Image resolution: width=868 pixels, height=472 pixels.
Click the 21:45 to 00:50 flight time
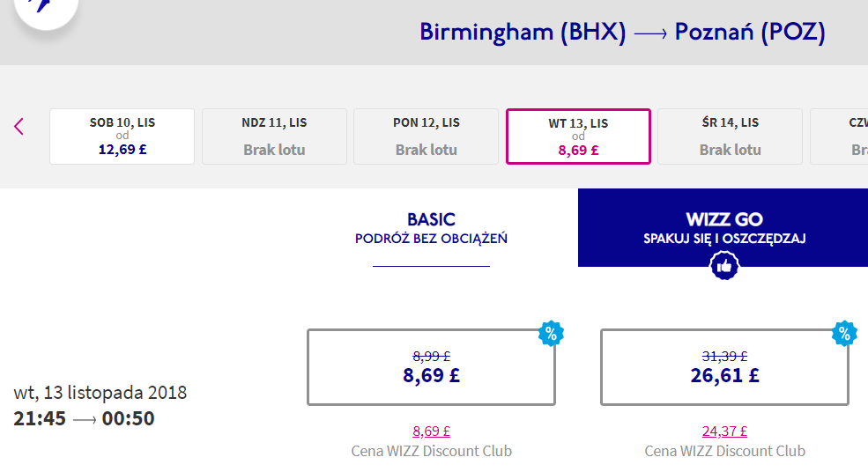pos(84,419)
